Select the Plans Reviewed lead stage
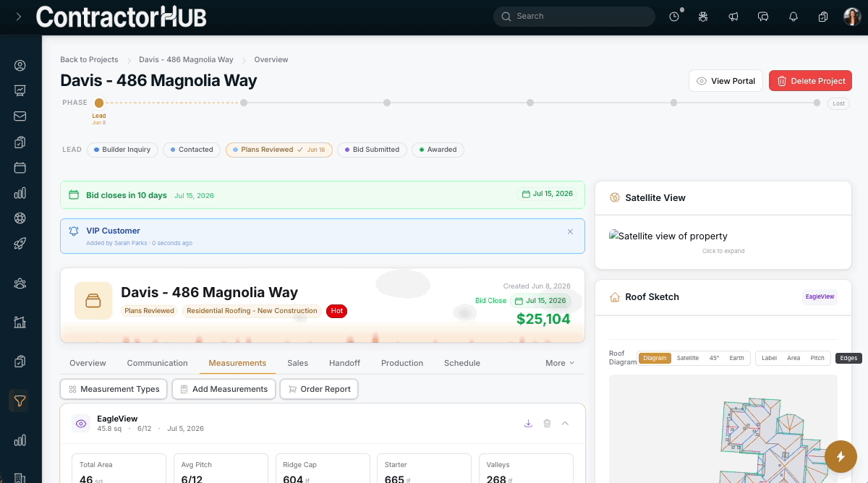Screen dimensions: 868x483 [x=279, y=150]
